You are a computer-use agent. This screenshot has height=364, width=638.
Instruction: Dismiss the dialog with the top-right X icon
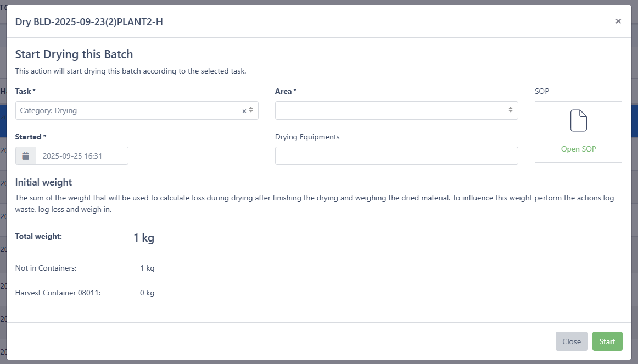618,21
